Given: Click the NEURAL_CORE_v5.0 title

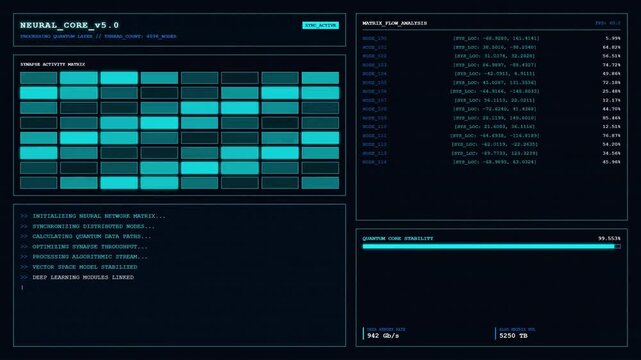Looking at the screenshot, I should coord(69,25).
